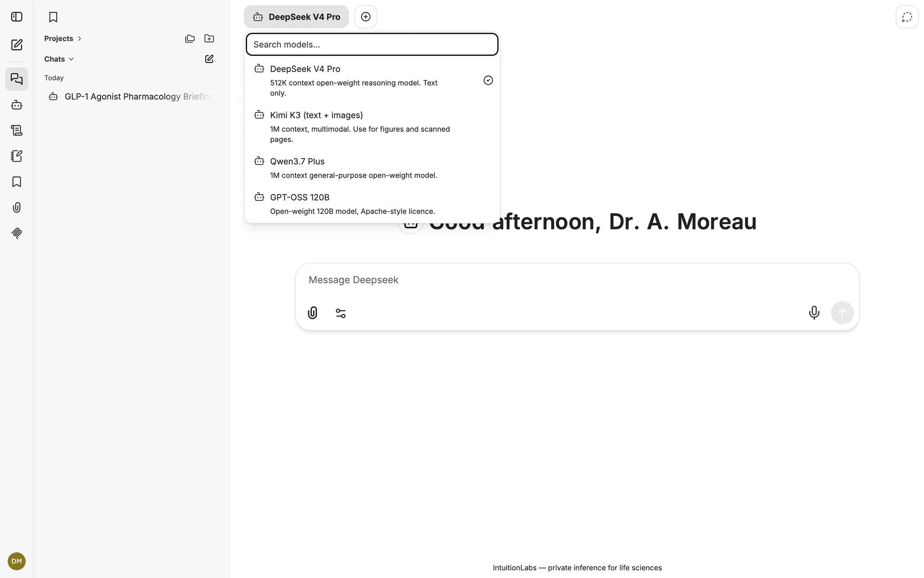Expand the Projects section

pos(63,38)
